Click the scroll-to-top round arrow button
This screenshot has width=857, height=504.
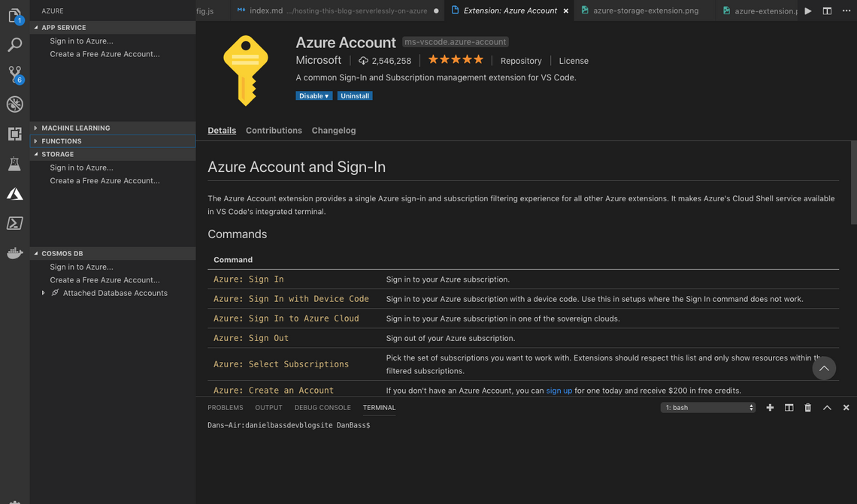[x=824, y=369]
